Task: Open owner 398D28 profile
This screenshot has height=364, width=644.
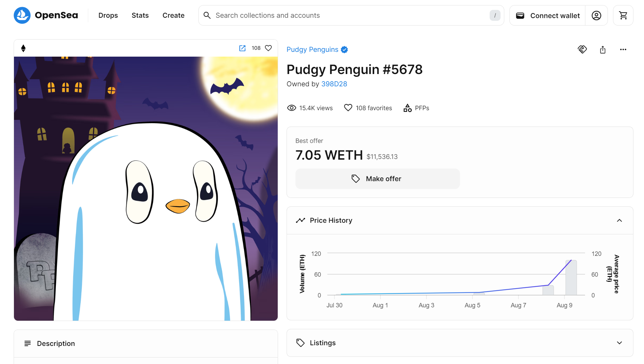Action: [334, 84]
